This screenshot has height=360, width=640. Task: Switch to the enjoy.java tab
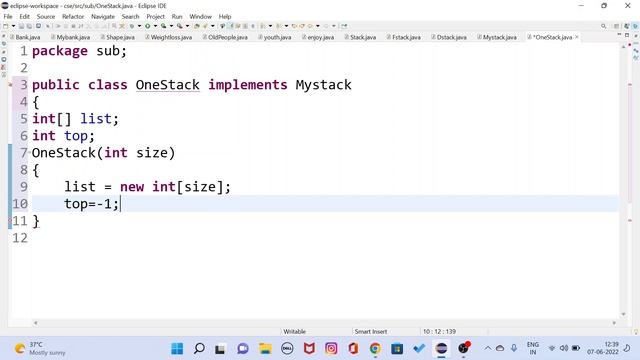click(318, 37)
